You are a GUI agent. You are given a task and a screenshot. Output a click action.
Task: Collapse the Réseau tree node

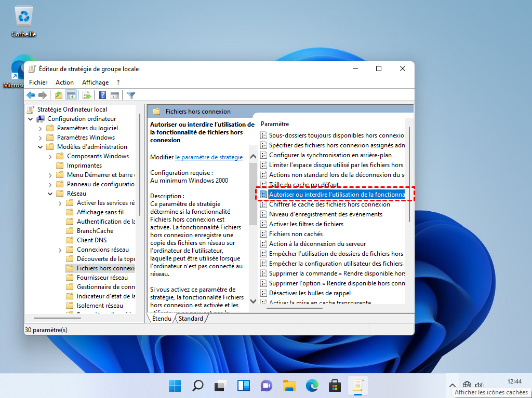50,194
